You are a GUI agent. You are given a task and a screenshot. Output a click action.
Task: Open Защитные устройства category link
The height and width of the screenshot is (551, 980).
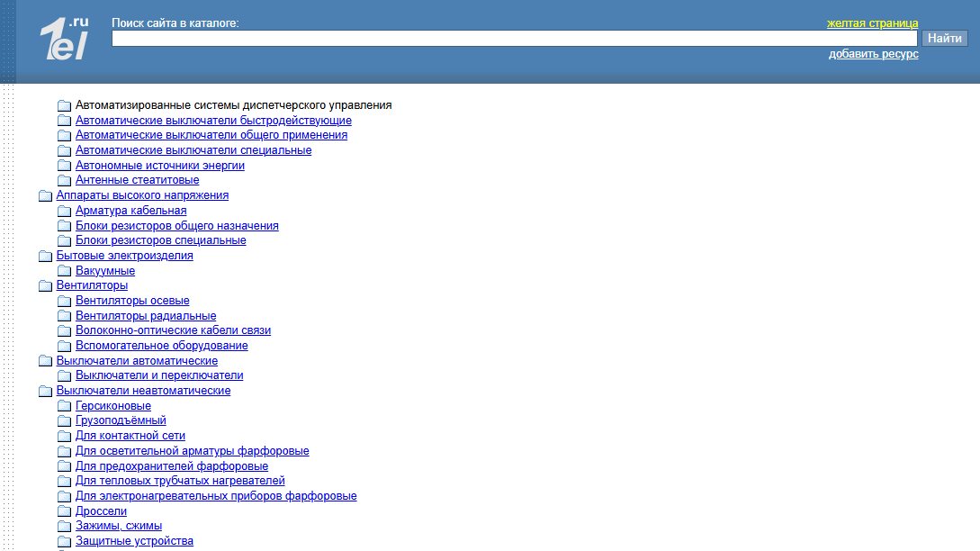pyautogui.click(x=134, y=541)
